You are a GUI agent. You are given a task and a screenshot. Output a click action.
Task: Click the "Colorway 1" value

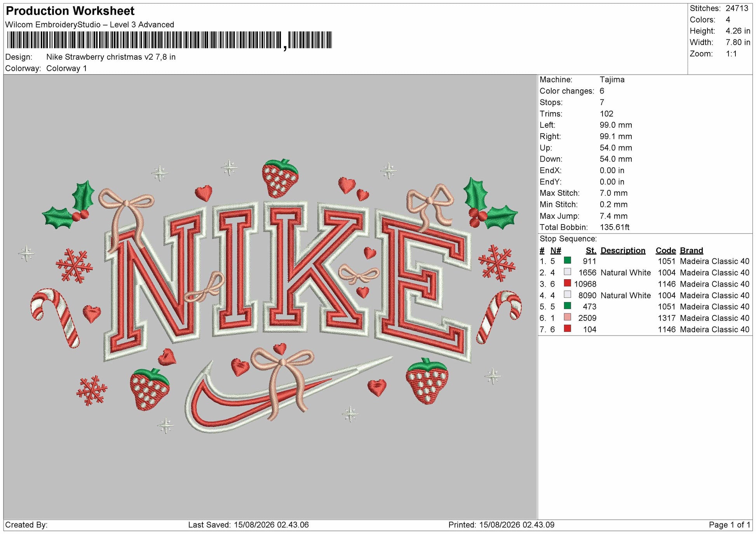(66, 68)
